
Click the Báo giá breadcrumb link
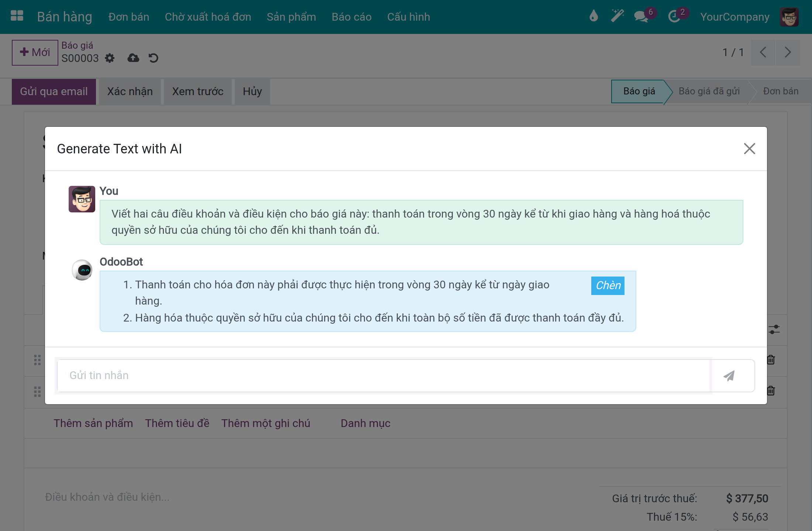[x=77, y=45]
